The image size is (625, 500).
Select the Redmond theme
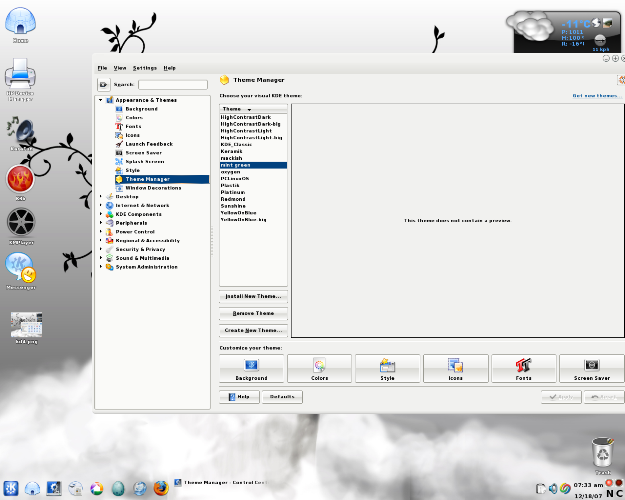[x=253, y=199]
